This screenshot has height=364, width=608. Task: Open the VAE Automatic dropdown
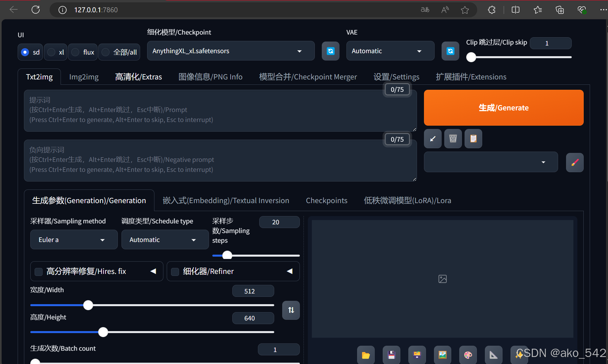pyautogui.click(x=390, y=51)
